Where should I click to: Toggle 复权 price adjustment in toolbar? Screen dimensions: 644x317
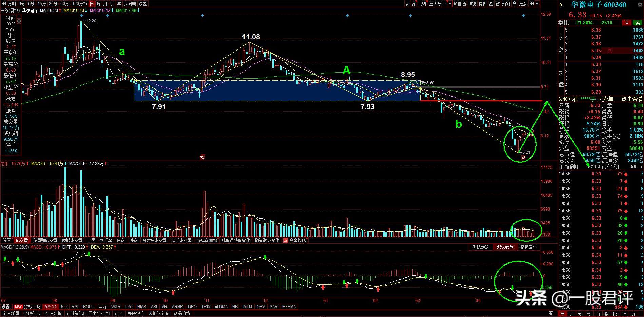[x=482, y=4]
